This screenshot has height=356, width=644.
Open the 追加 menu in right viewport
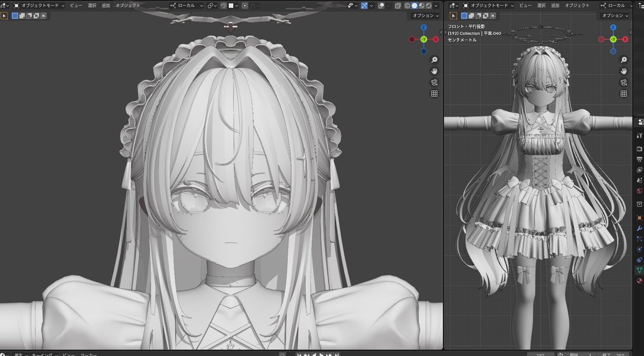point(555,5)
